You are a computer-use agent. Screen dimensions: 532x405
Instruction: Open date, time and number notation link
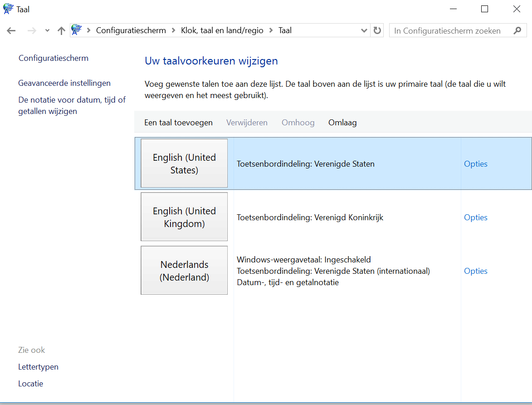coord(72,106)
